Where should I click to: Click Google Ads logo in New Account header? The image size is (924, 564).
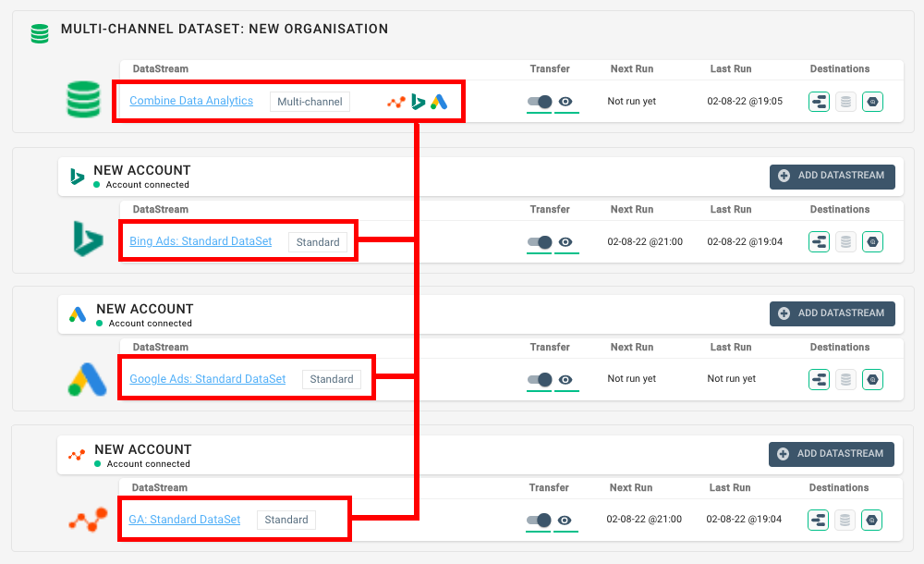(78, 314)
